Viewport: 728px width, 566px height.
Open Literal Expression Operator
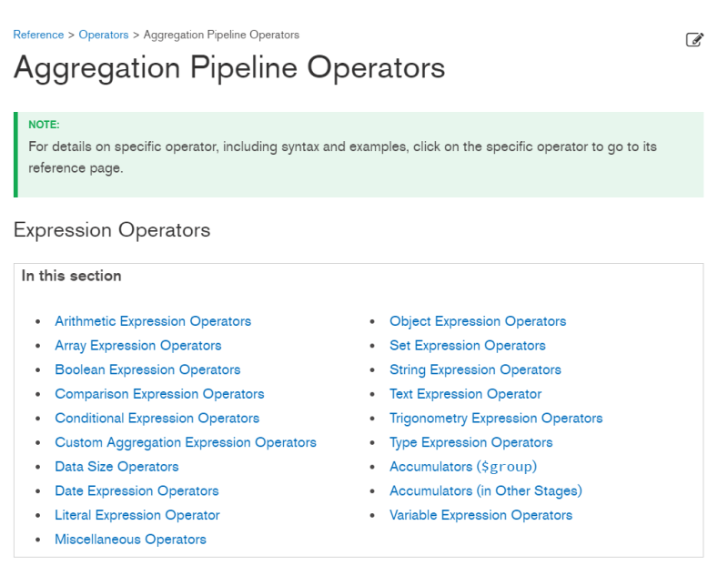tap(137, 515)
